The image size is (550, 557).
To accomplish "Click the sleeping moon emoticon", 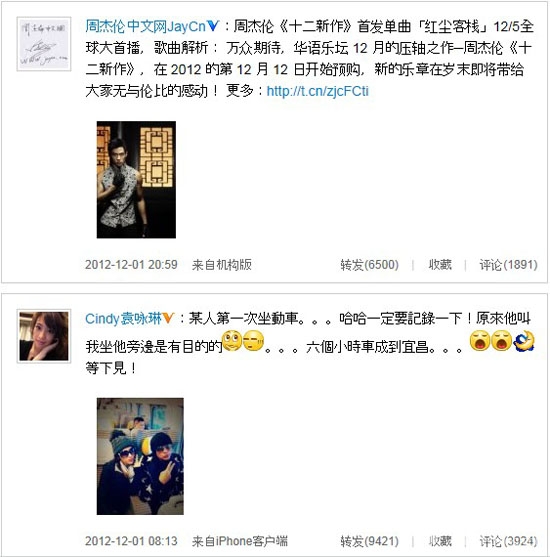I will (x=524, y=341).
